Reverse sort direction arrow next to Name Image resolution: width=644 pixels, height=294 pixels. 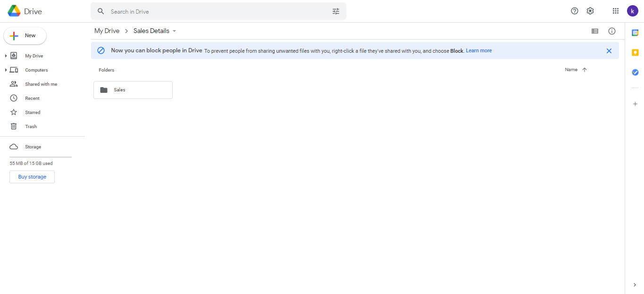[x=585, y=70]
